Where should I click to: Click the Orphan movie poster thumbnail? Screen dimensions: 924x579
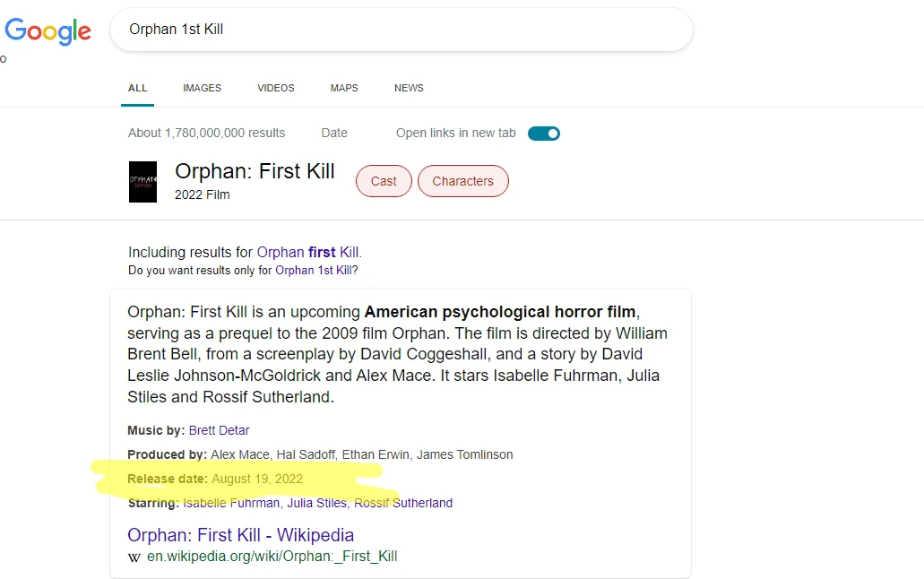point(142,182)
